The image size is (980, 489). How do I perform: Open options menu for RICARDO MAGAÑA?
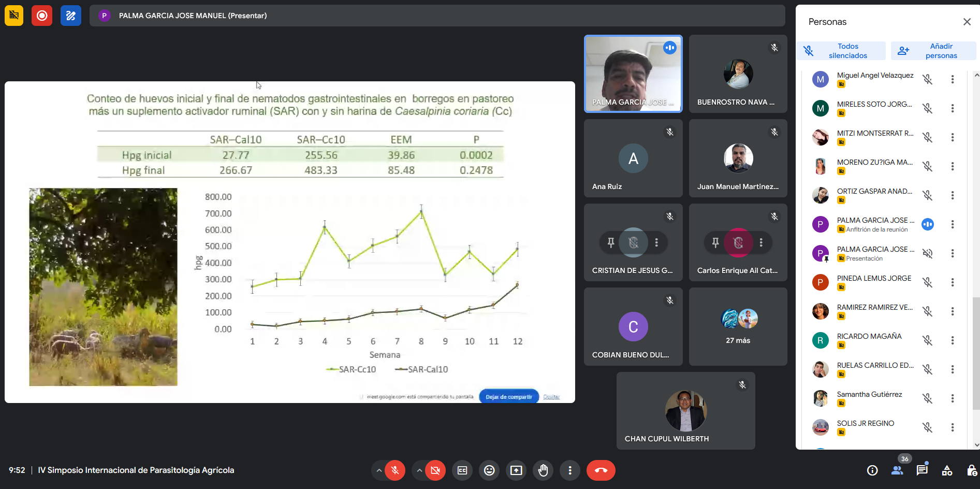(x=952, y=340)
